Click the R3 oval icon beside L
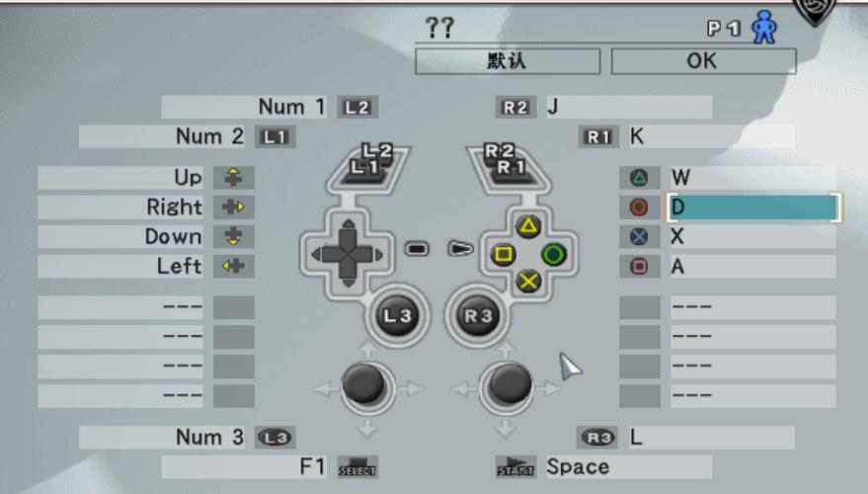This screenshot has height=494, width=868. pos(598,438)
